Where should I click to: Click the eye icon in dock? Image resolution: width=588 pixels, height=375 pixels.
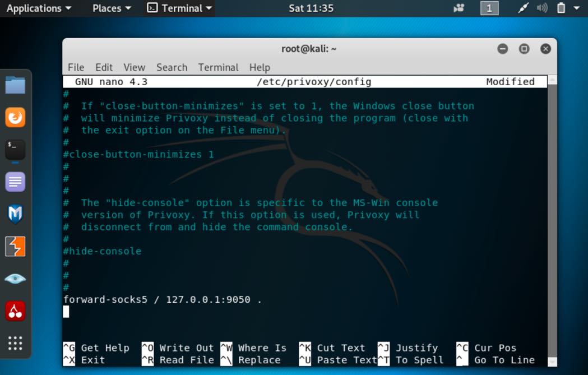pyautogui.click(x=15, y=279)
